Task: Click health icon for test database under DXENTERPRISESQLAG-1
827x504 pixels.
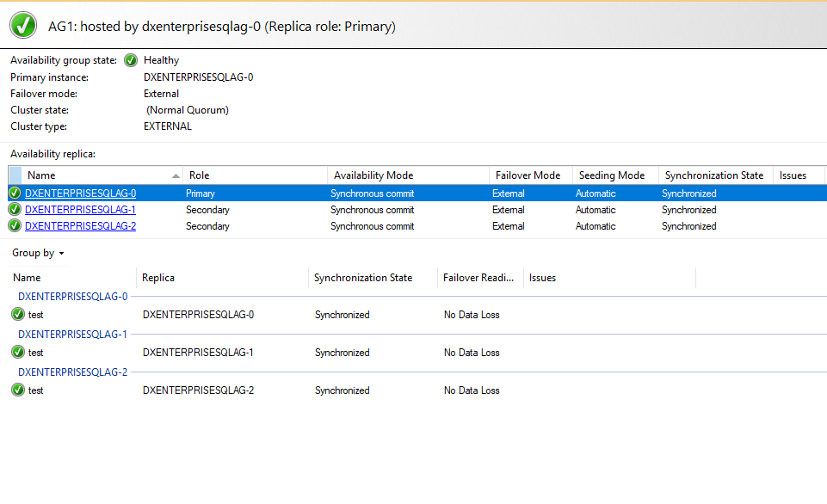Action: pyautogui.click(x=19, y=352)
